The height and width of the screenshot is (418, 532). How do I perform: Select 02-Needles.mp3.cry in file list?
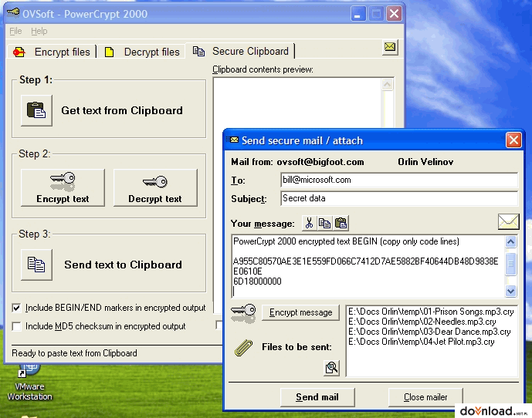click(x=422, y=322)
